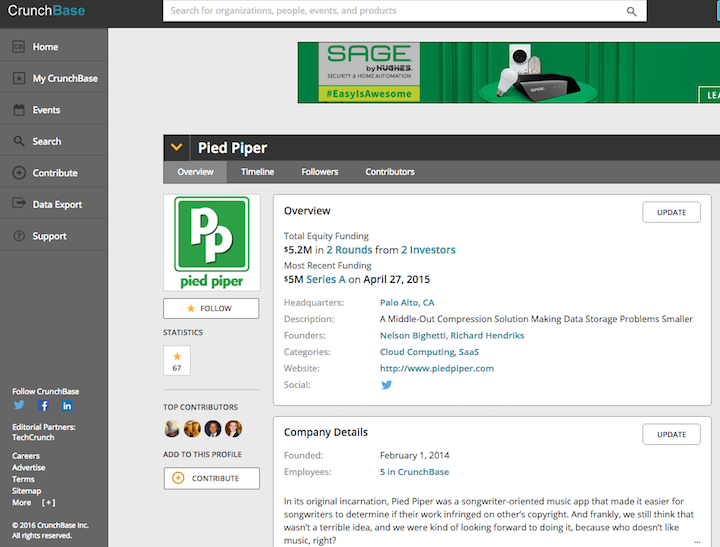This screenshot has height=547, width=720.
Task: Click the My CrunchBase star icon
Action: tap(18, 78)
